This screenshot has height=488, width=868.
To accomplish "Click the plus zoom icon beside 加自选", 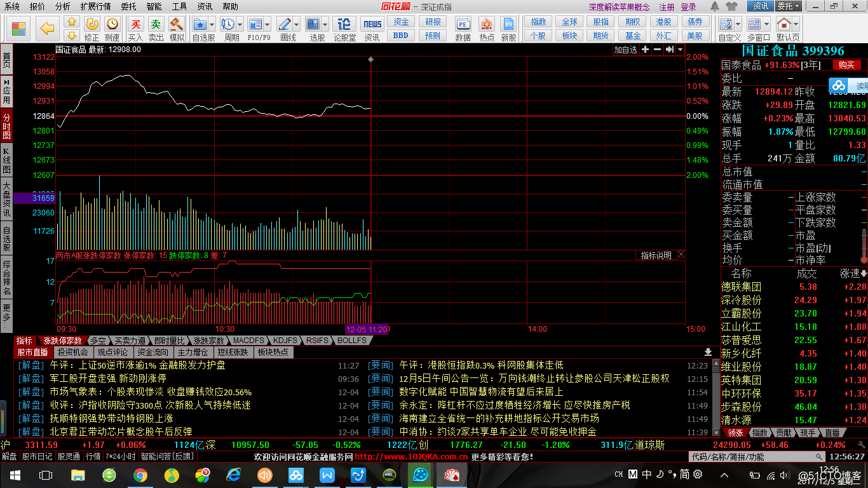I will pos(645,50).
